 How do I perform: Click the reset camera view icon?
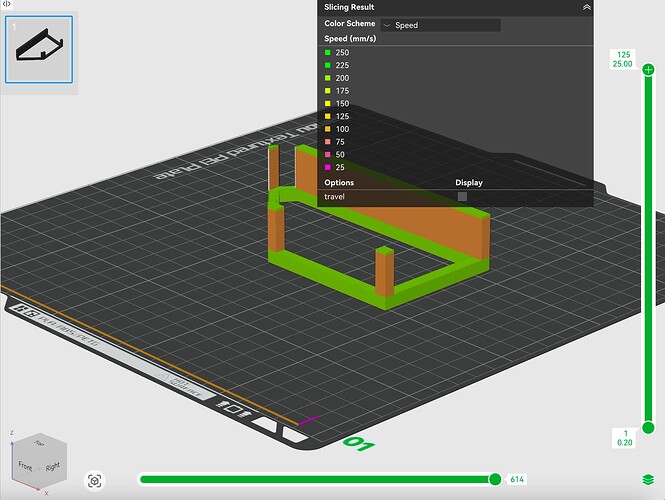tap(95, 481)
